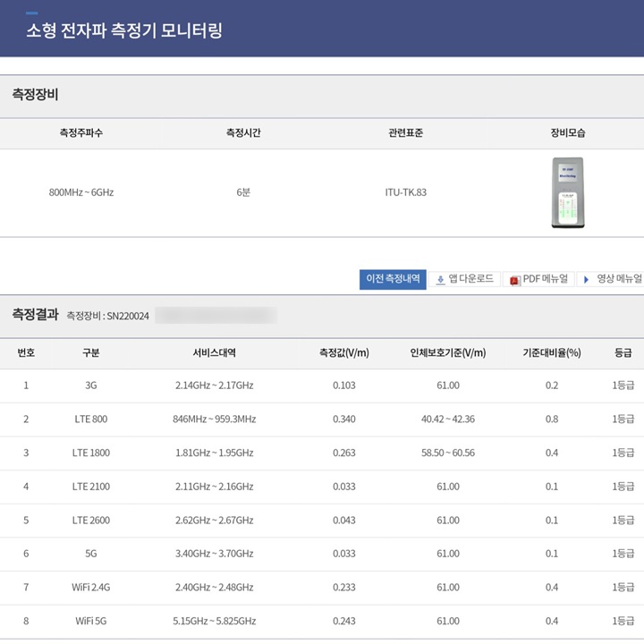Select the 3G row label

90,386
